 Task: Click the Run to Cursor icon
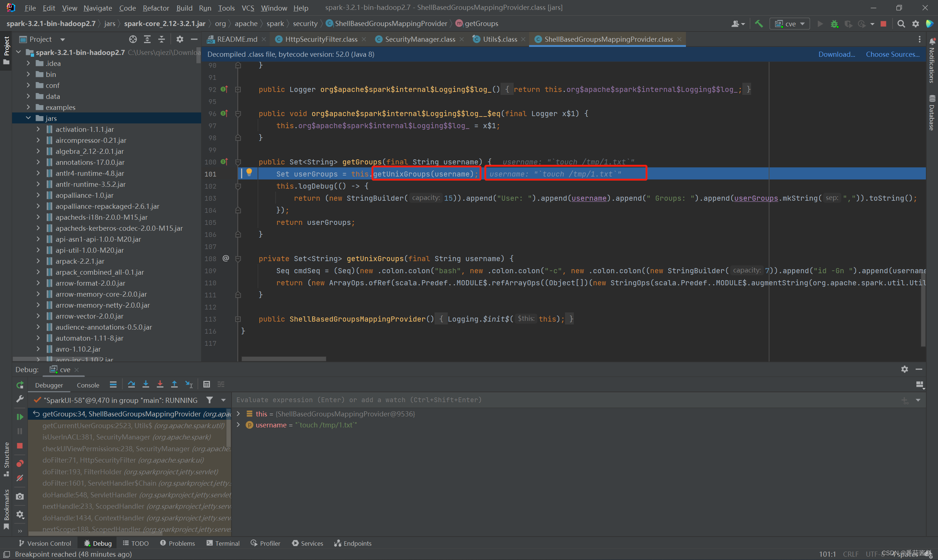[x=189, y=384]
